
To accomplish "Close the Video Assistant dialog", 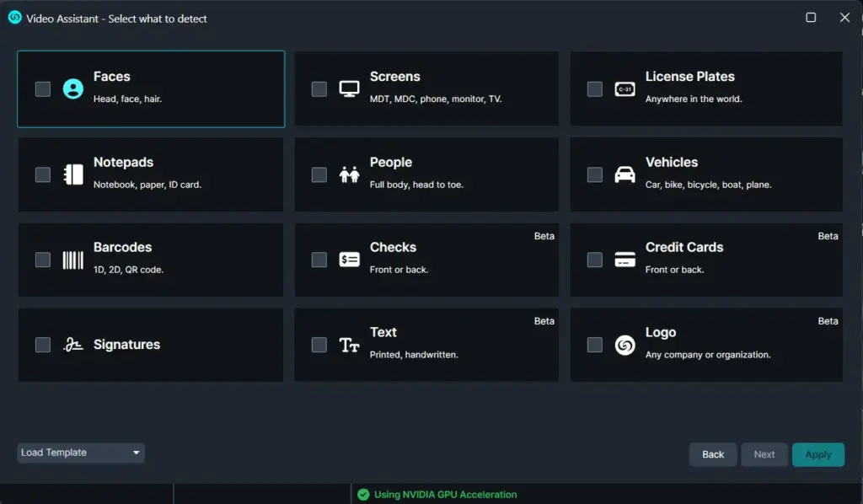I will pyautogui.click(x=844, y=17).
